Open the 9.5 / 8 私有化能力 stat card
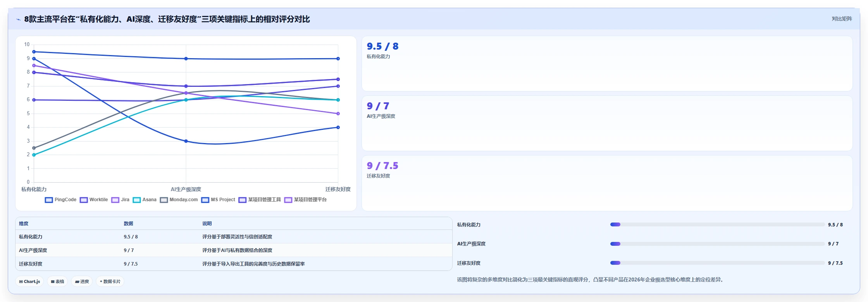 coord(607,64)
